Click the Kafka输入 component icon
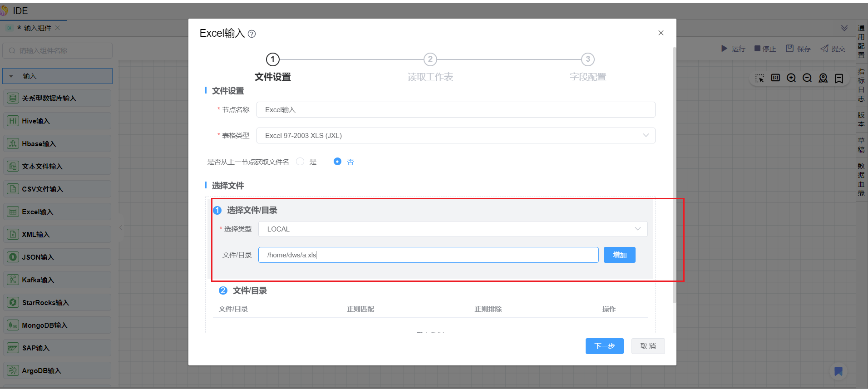 [13, 280]
